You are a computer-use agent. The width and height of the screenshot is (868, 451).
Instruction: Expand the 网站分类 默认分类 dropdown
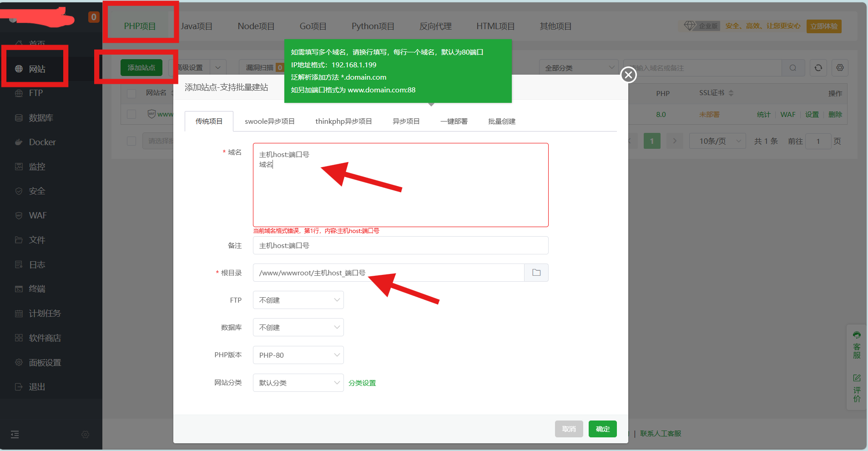pos(298,383)
